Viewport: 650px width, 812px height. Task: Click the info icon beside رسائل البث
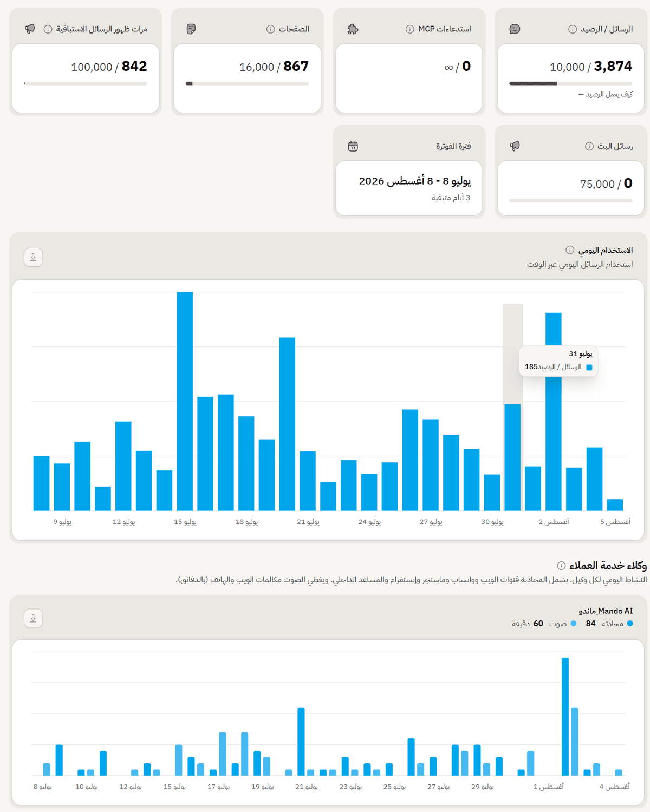click(589, 146)
